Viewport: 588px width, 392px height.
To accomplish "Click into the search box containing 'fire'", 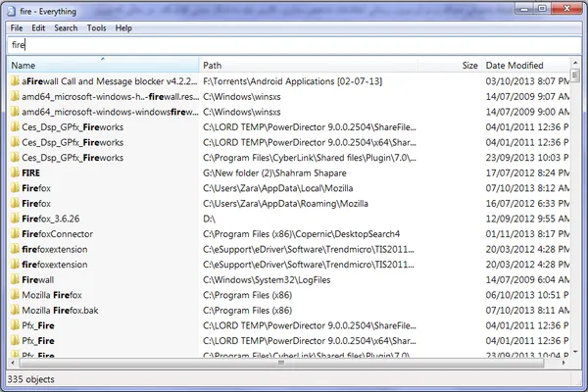I will [x=294, y=45].
